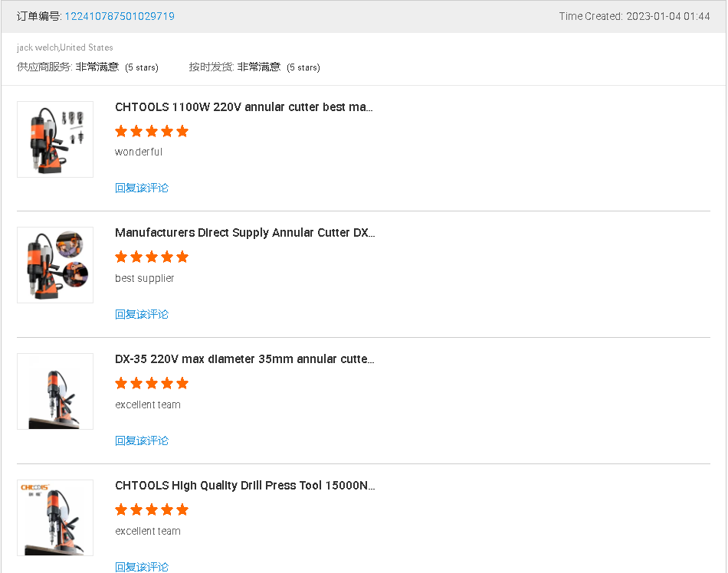
Task: Click the star rating of the DX-35 review
Action: pos(152,383)
